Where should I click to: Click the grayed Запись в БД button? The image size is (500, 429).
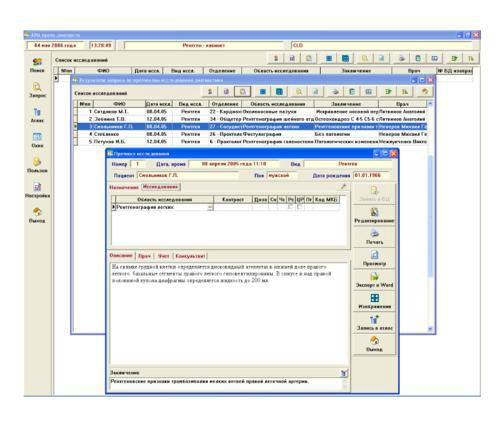[374, 194]
